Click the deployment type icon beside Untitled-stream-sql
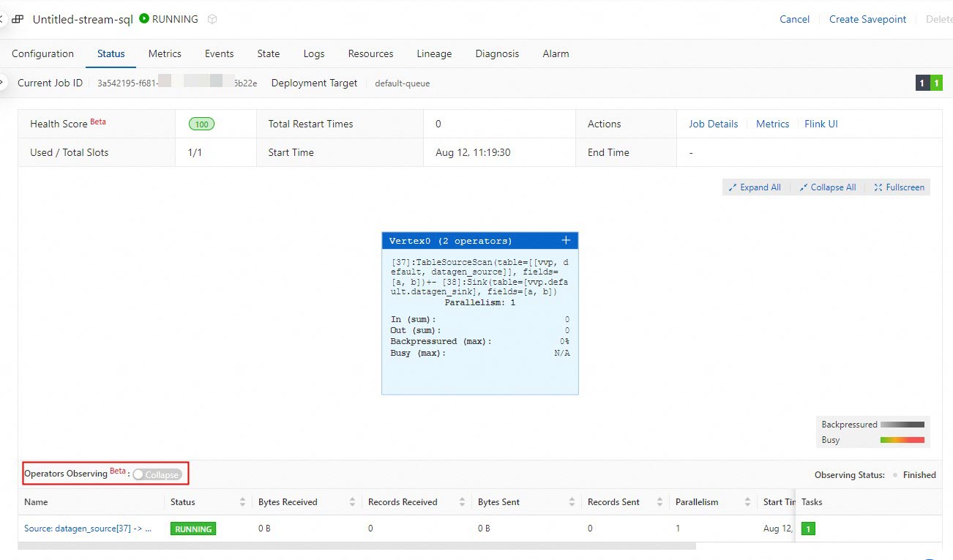Screen dimensions: 953x560 [18, 20]
